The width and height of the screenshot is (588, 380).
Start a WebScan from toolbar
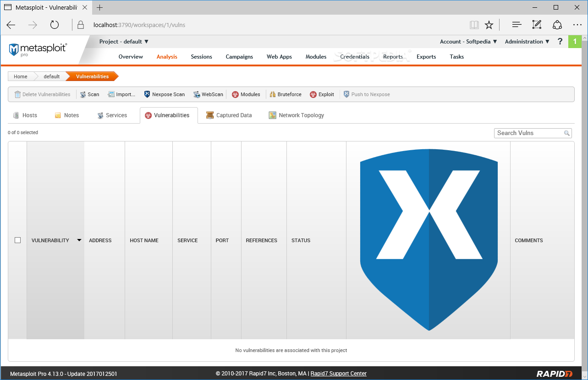point(208,94)
